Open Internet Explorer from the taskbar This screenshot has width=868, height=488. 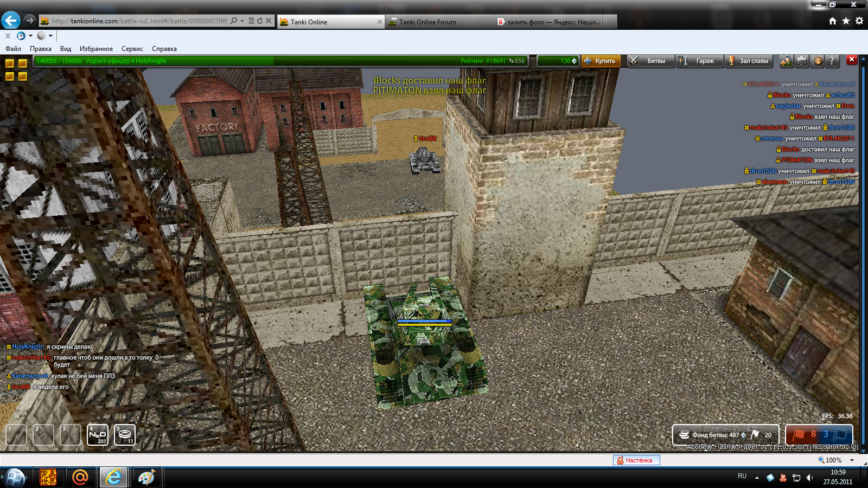click(x=113, y=478)
